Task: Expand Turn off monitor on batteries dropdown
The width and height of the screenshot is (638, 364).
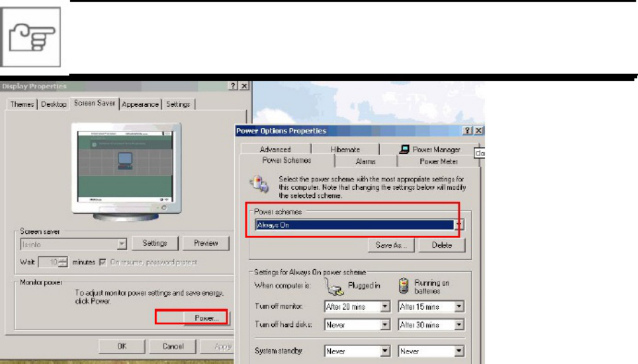Action: click(x=459, y=307)
